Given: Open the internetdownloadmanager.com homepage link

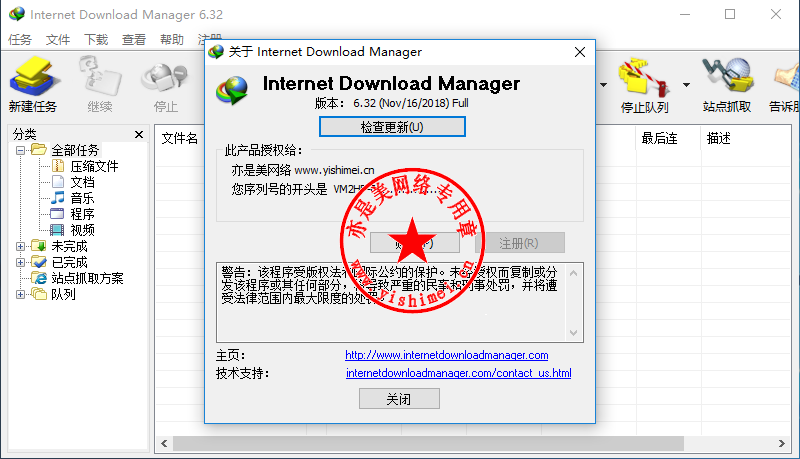Looking at the screenshot, I should pyautogui.click(x=446, y=355).
